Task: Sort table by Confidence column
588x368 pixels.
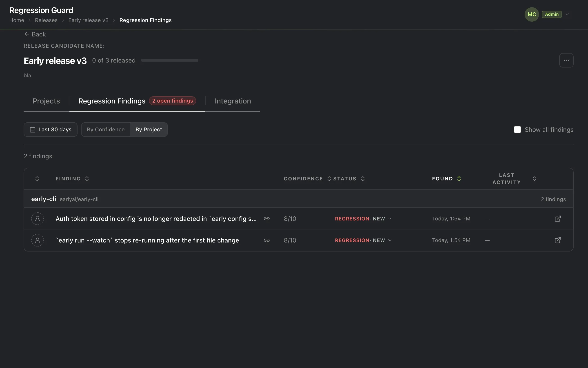Action: [x=307, y=179]
